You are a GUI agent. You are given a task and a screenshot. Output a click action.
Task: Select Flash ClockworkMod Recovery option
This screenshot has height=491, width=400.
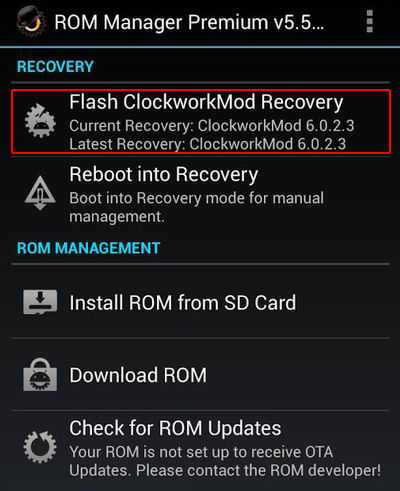[x=201, y=121]
